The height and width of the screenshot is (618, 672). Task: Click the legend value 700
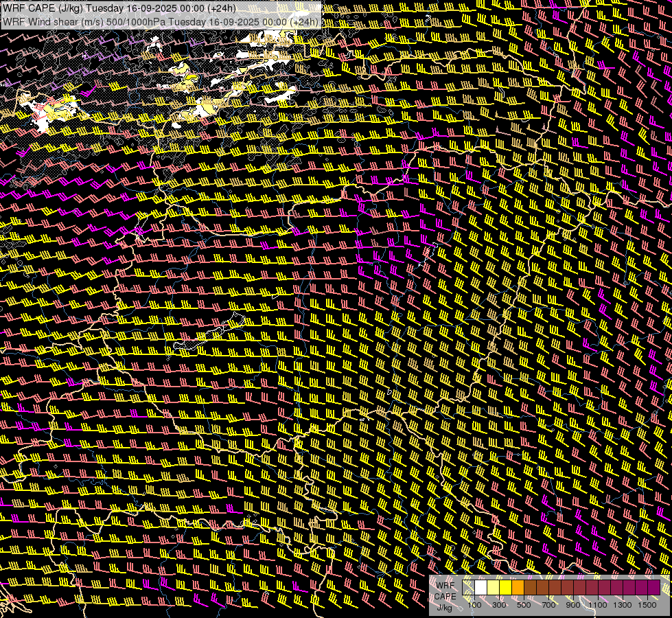pyautogui.click(x=548, y=605)
